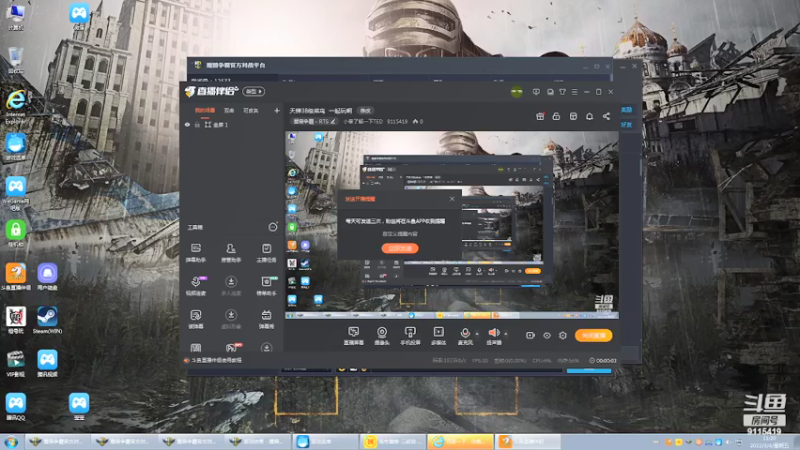Add a 摄像头 camera source

[382, 336]
